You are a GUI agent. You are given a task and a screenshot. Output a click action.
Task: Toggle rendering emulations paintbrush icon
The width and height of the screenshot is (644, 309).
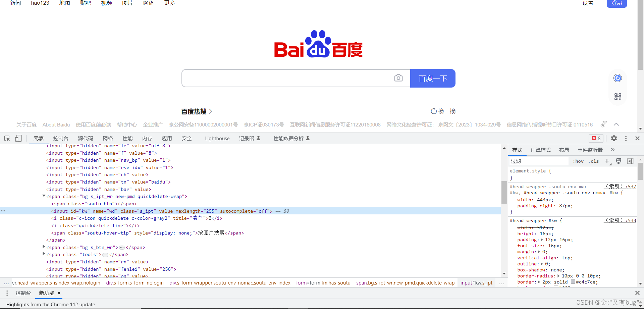[x=619, y=161]
